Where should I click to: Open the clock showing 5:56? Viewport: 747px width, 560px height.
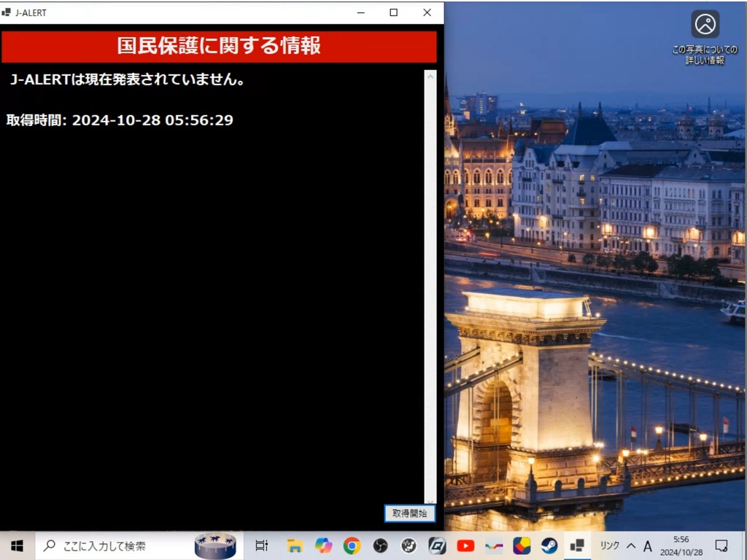point(681,545)
